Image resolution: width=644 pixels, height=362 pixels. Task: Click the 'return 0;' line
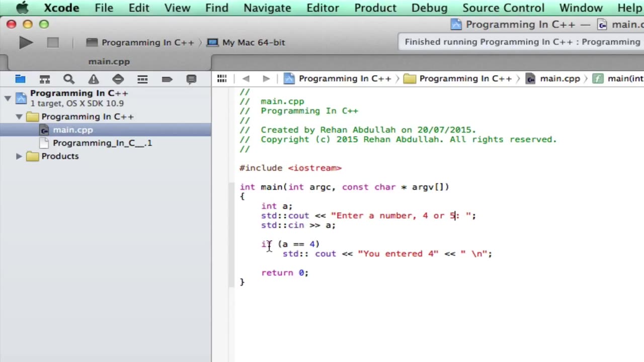285,273
